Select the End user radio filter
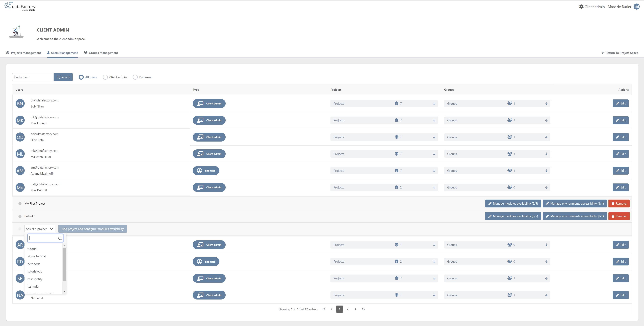 click(135, 77)
